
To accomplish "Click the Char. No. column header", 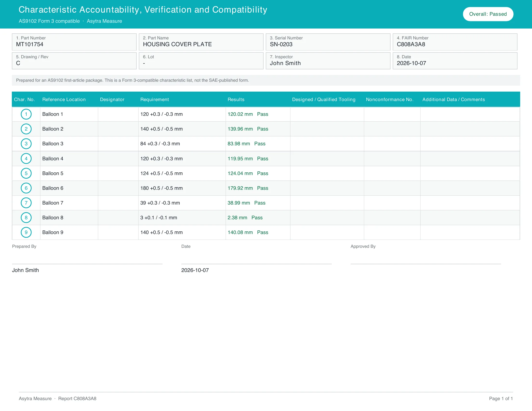I will (x=24, y=99).
